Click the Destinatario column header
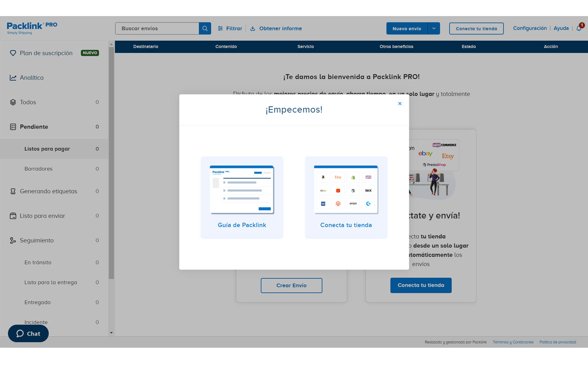Viewport: 588px width, 368px height. click(146, 46)
